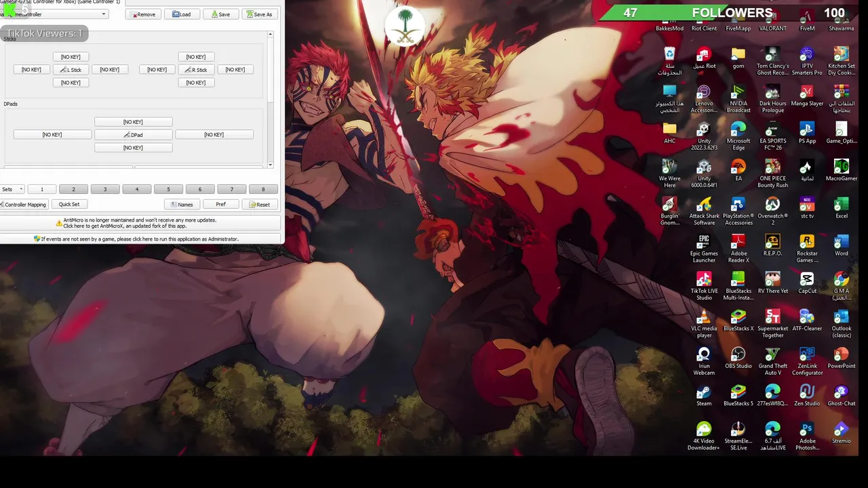The width and height of the screenshot is (868, 488).
Task: Open the AHC folder on the desktop
Action: (x=669, y=133)
